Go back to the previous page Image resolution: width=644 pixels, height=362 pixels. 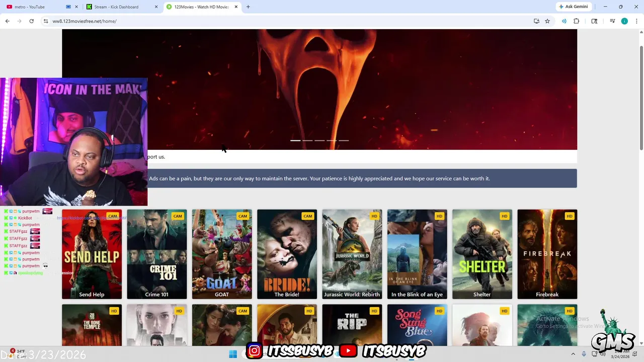coord(7,21)
